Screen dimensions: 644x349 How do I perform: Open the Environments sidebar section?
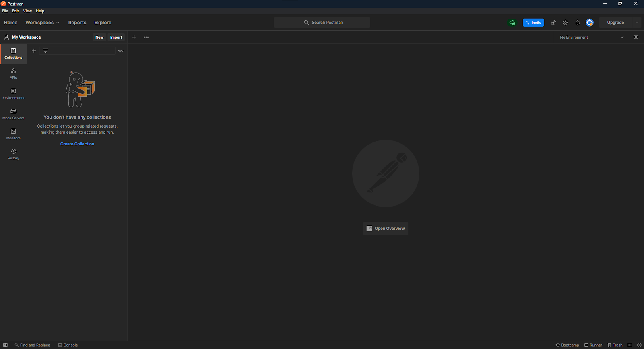point(13,94)
